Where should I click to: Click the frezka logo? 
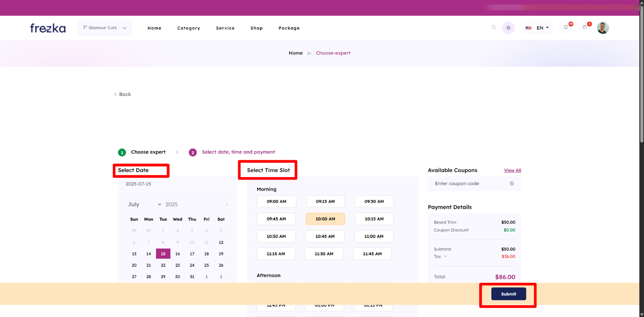click(x=48, y=28)
